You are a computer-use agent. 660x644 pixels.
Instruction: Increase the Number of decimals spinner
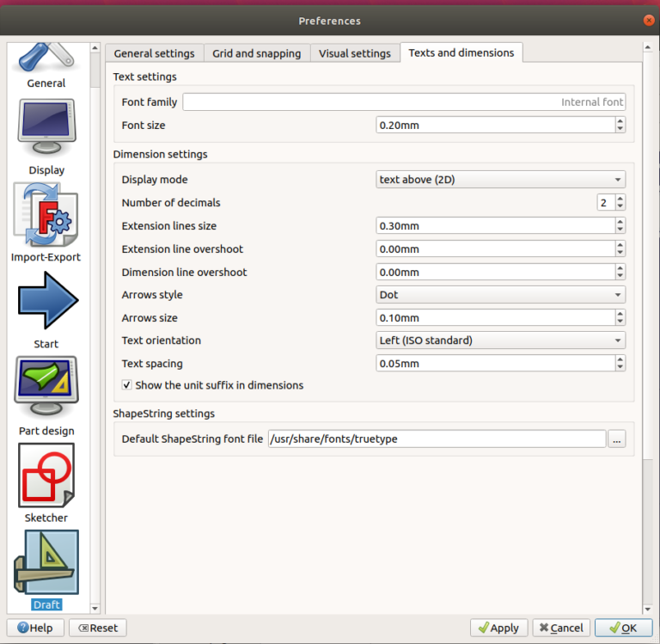click(x=620, y=199)
